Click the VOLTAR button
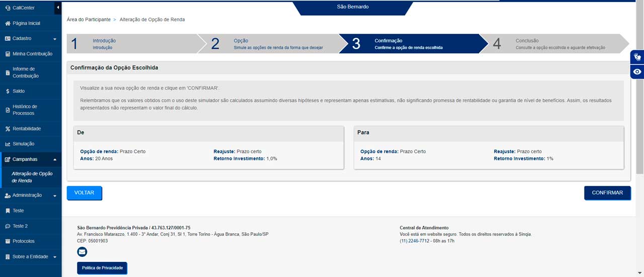The height and width of the screenshot is (277, 644). pos(85,193)
